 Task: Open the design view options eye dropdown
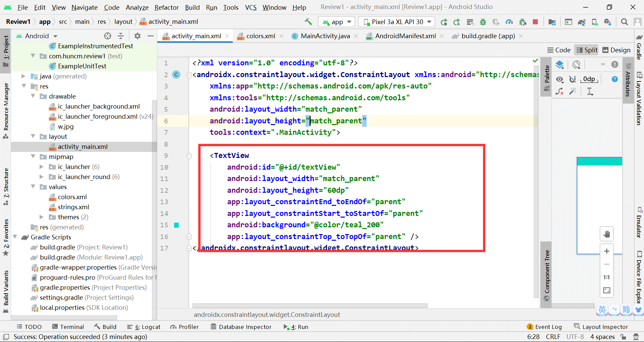pos(559,79)
